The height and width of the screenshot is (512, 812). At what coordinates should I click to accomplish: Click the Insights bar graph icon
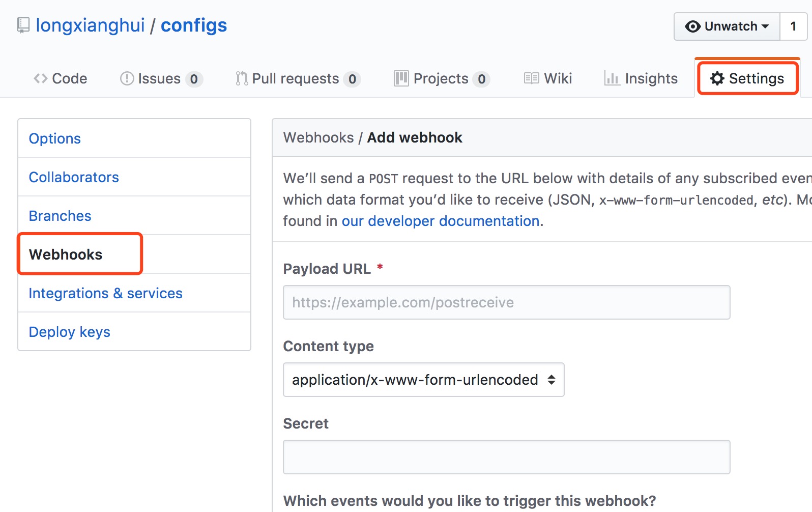[x=612, y=78]
